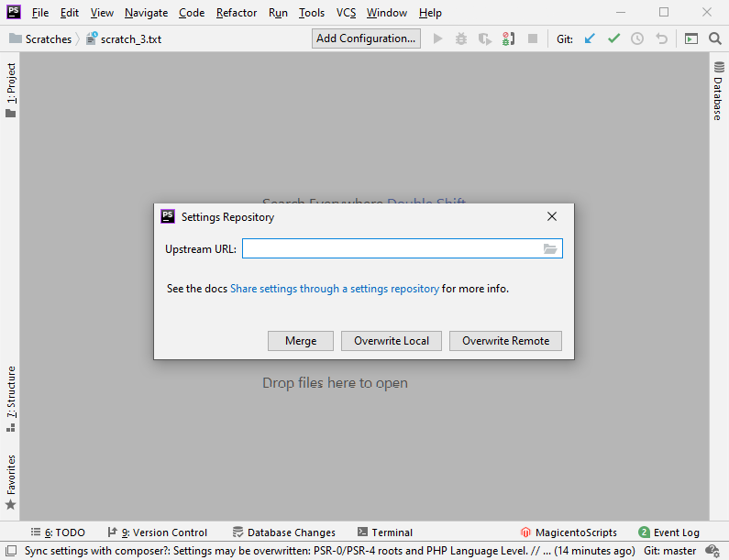Click the Overwrite Remote button

click(x=505, y=341)
